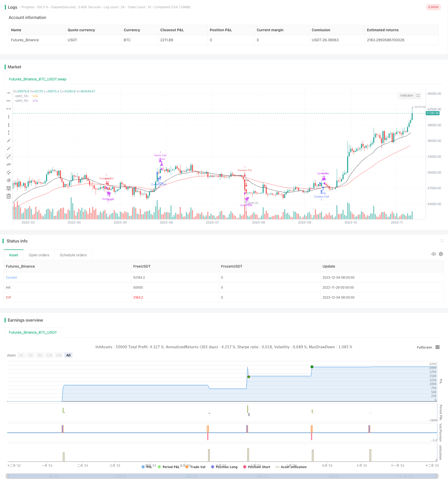Click the Indicator button on the chart
The image size is (448, 486).
pyautogui.click(x=407, y=96)
